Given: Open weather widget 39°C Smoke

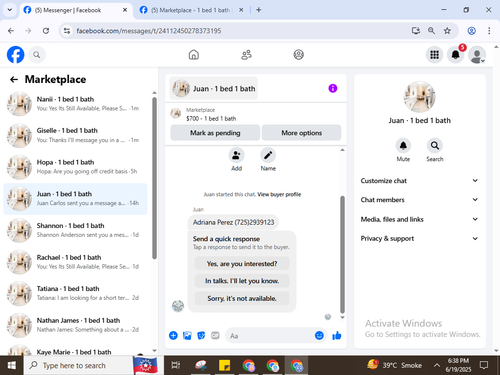Looking at the screenshot, I should tap(394, 365).
